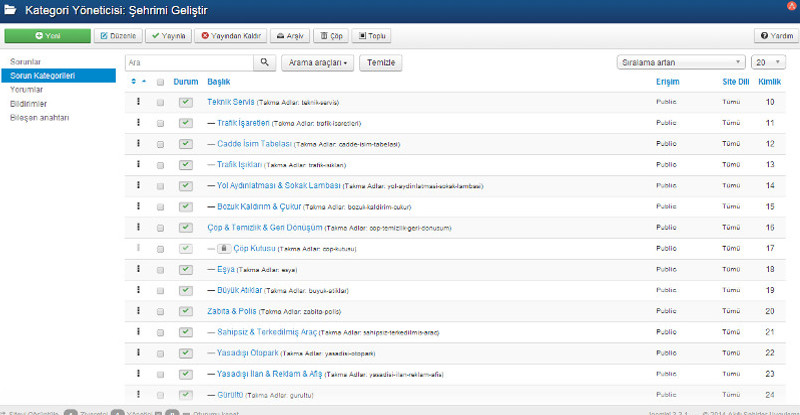Open the Sıralama artan sort dropdown
Image resolution: width=800 pixels, height=415 pixels.
click(681, 62)
